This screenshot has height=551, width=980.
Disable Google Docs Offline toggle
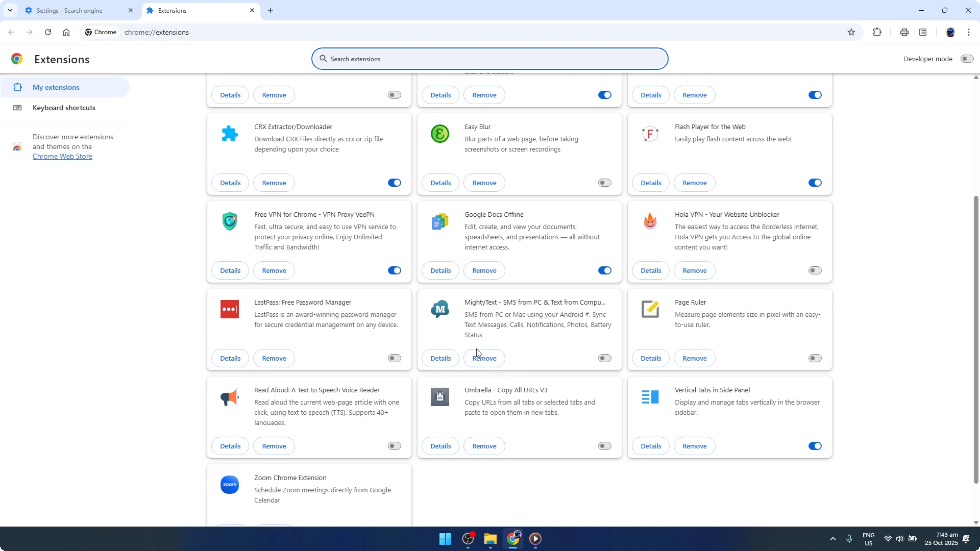coord(605,270)
